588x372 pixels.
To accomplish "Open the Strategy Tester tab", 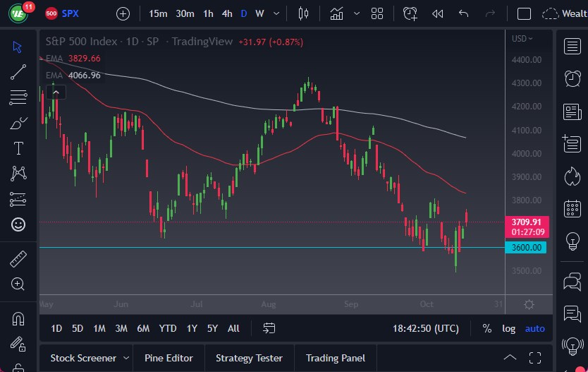I will (249, 358).
